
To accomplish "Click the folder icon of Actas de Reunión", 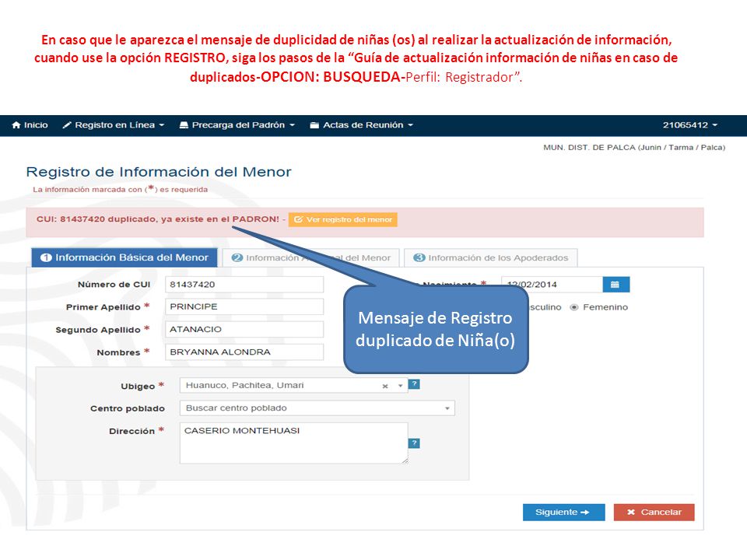I will (314, 125).
